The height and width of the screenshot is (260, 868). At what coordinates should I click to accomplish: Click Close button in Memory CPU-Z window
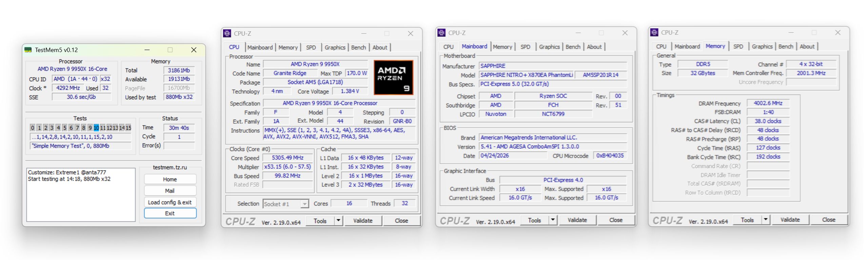(829, 220)
